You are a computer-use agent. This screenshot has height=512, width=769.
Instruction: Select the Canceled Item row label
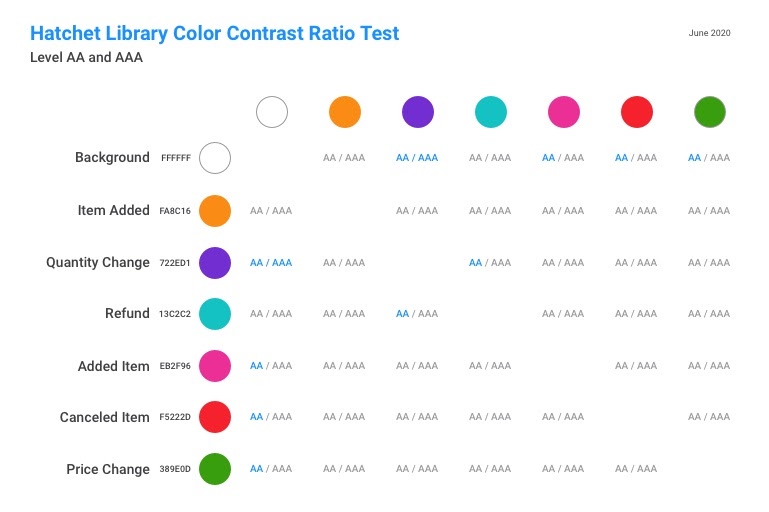pyautogui.click(x=105, y=418)
